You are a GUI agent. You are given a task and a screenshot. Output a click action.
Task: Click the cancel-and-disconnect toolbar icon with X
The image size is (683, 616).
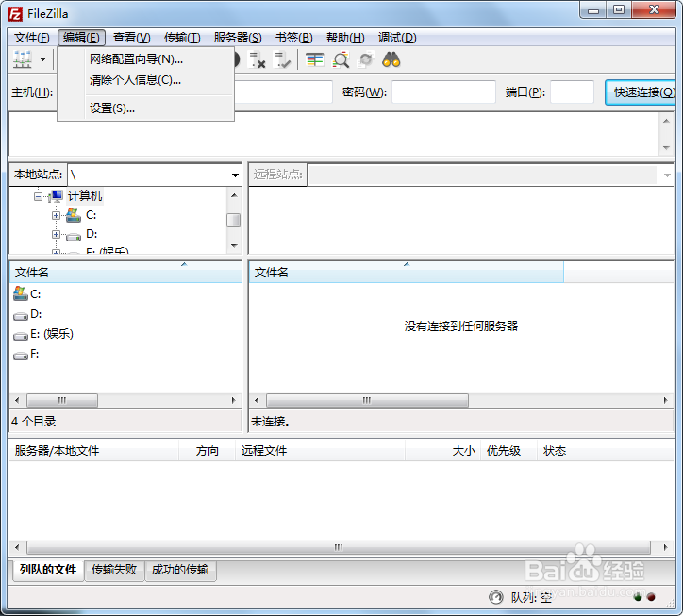pyautogui.click(x=257, y=59)
